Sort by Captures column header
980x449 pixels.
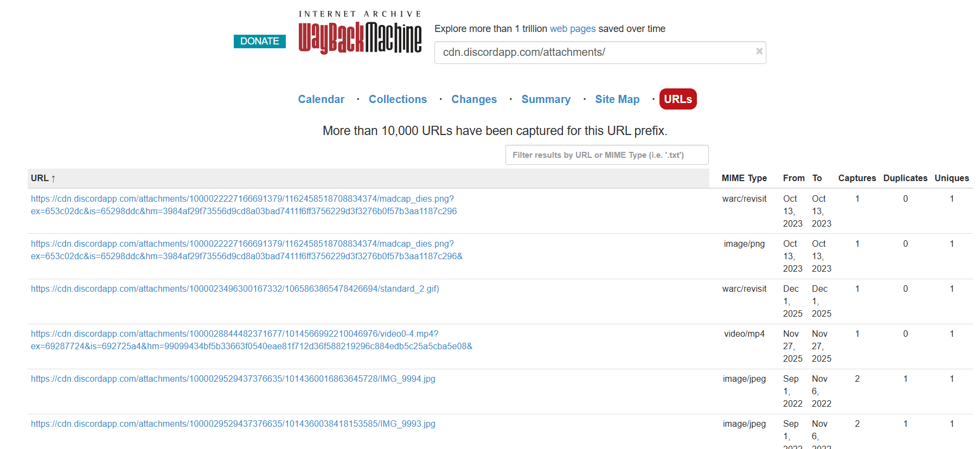857,178
